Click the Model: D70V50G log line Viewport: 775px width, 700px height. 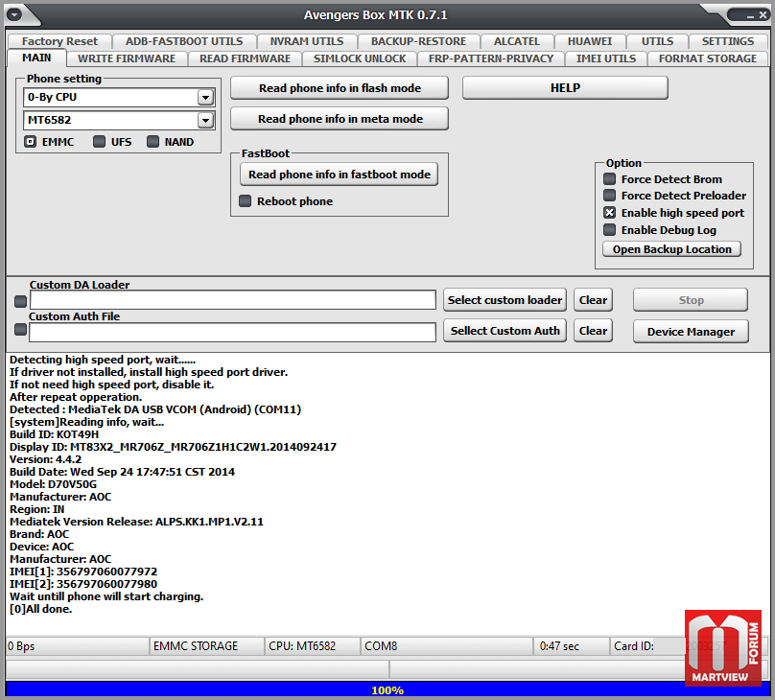click(x=54, y=484)
